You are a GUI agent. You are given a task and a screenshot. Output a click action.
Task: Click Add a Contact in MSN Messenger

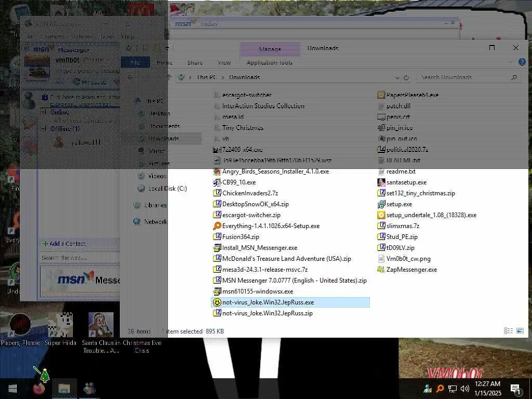coord(64,244)
